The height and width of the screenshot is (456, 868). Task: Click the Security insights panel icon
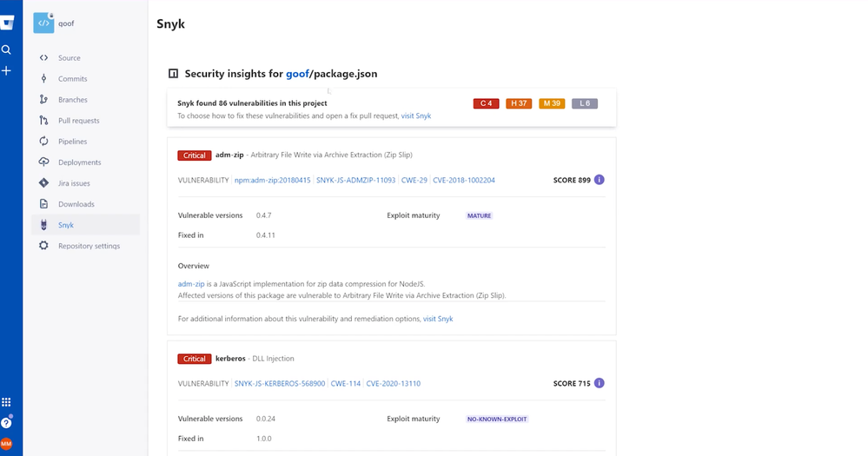point(173,74)
